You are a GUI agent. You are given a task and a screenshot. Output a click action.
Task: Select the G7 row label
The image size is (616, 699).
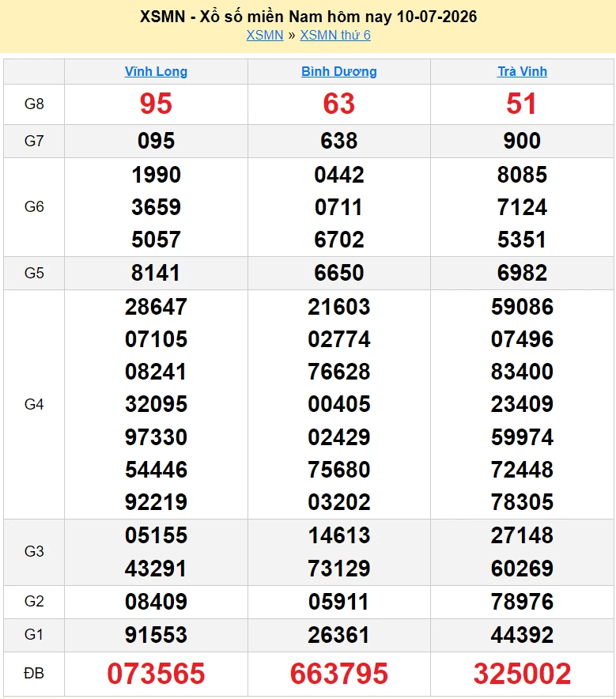click(34, 141)
